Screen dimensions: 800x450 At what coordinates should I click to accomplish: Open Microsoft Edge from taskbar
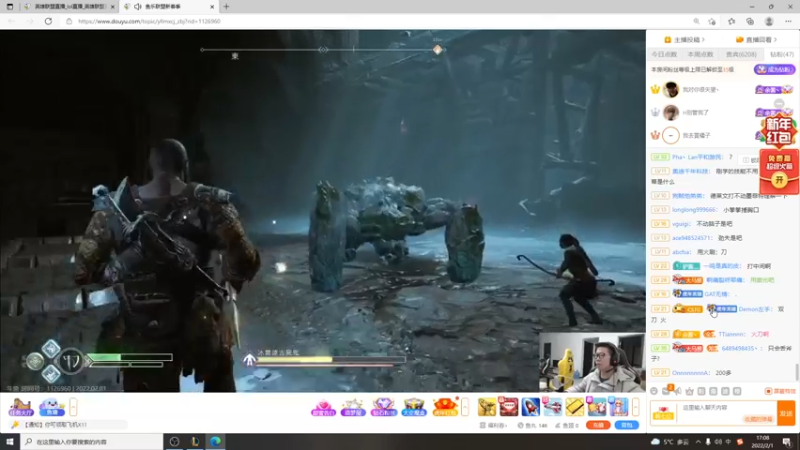tap(215, 441)
